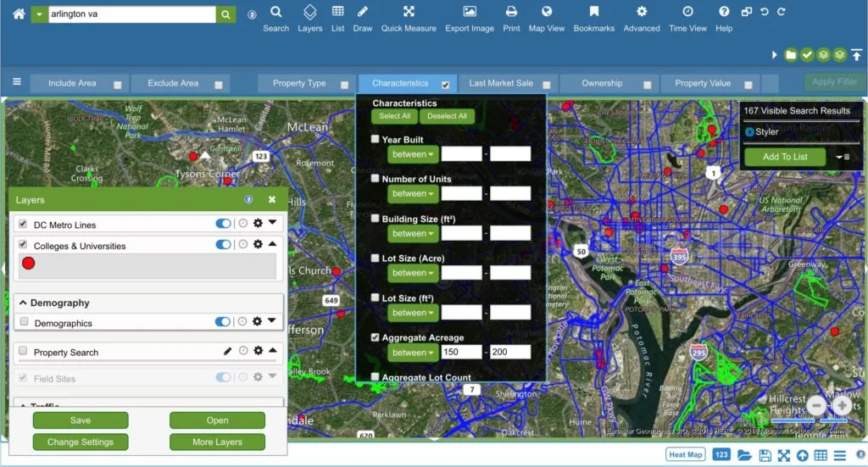Open the Layers tool in toolbar
This screenshot has width=868, height=467.
coord(309,19)
